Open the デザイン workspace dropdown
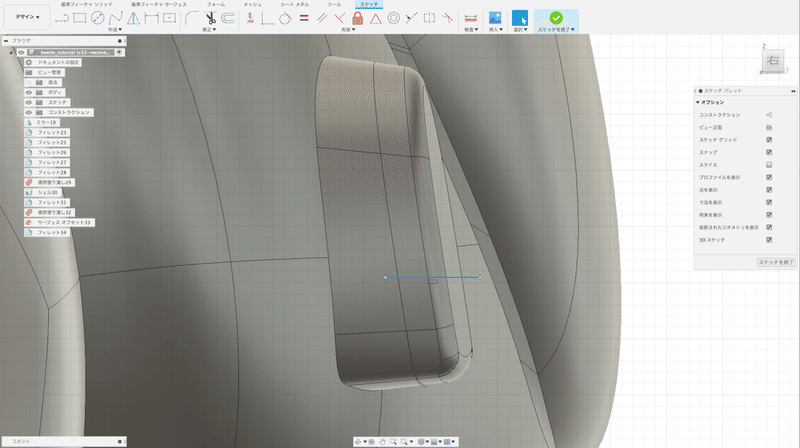 tap(27, 18)
